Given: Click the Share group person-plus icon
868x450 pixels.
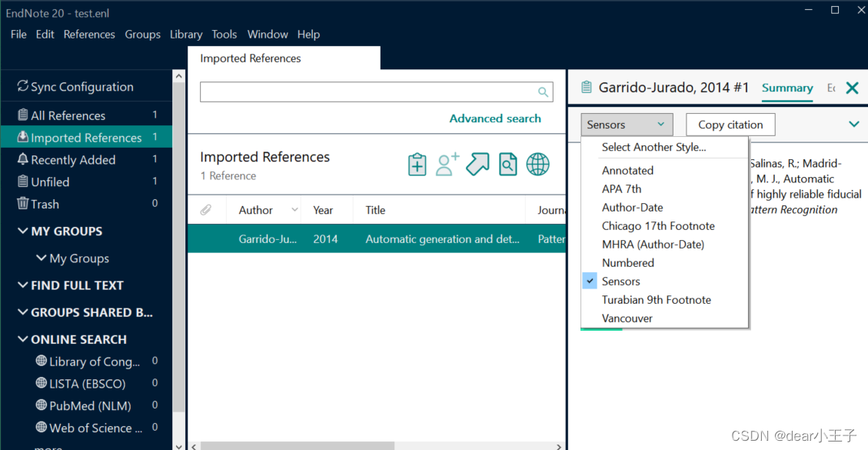Looking at the screenshot, I should pos(447,164).
